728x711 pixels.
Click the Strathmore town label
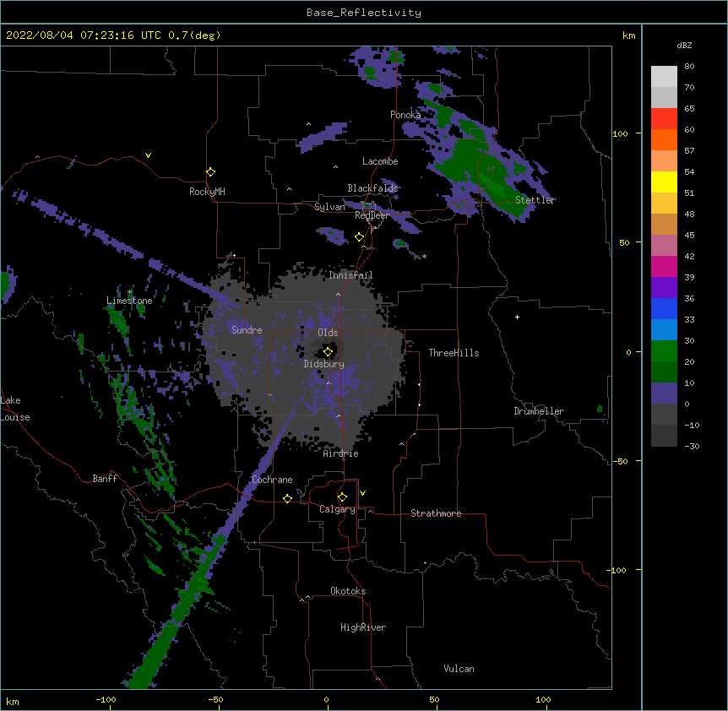click(436, 513)
